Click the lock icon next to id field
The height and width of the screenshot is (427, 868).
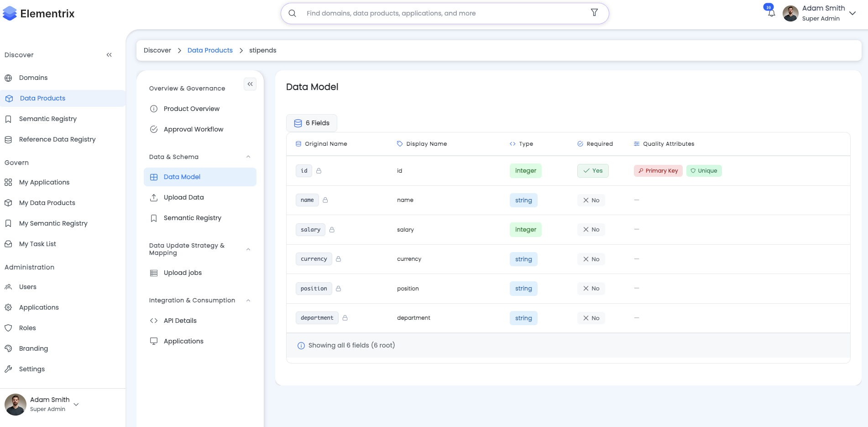pyautogui.click(x=319, y=171)
